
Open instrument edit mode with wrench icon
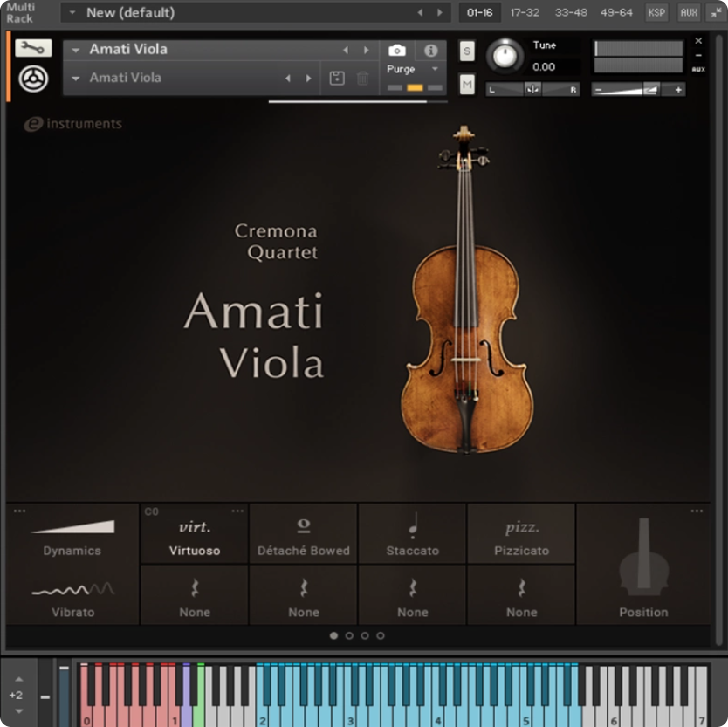[x=33, y=48]
